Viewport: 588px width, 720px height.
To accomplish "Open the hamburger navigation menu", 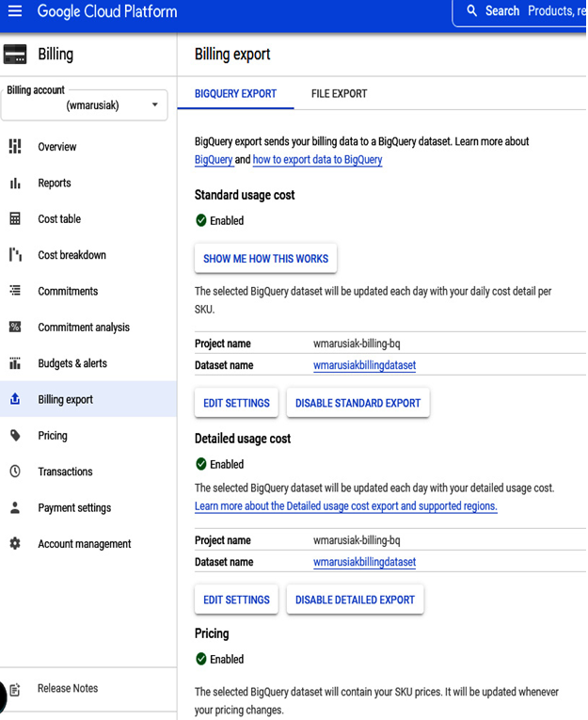I will (15, 11).
